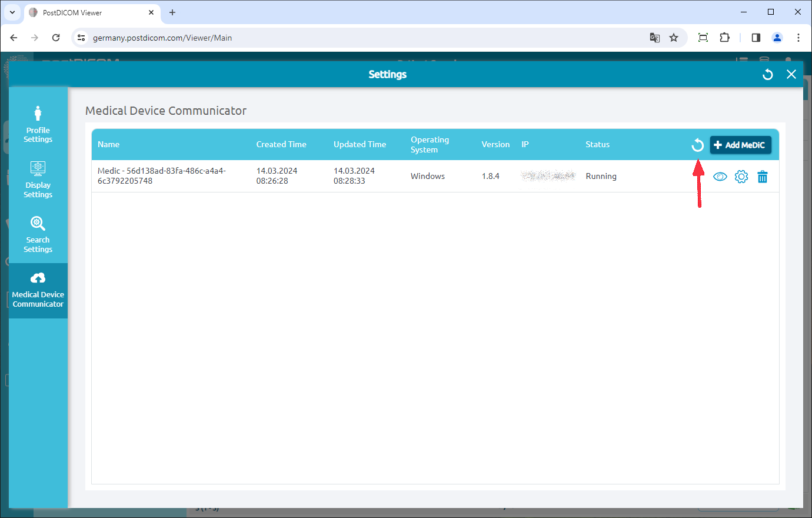Open a new browser tab
Screen dimensions: 812x518
(x=171, y=12)
